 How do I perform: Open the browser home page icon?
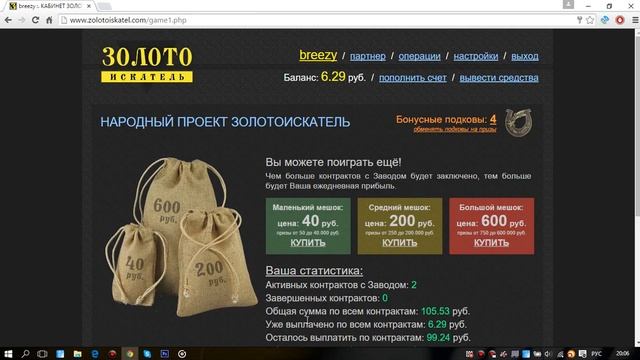click(49, 20)
